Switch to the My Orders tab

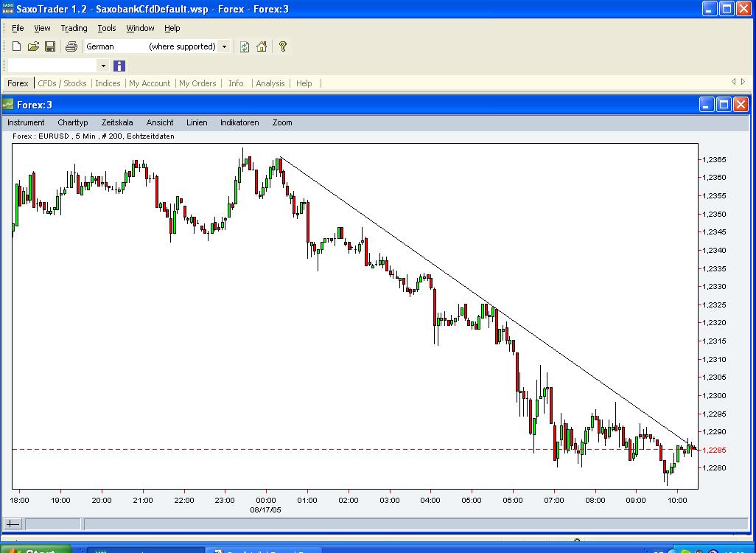(197, 83)
